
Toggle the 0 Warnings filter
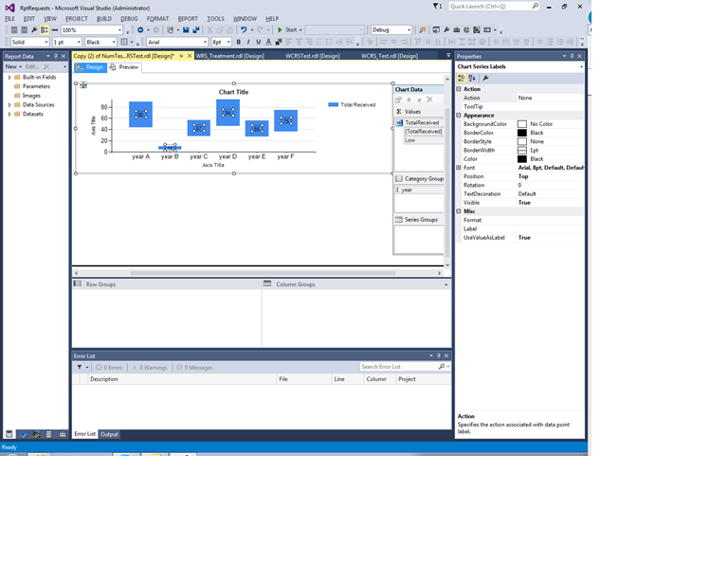[x=150, y=367]
